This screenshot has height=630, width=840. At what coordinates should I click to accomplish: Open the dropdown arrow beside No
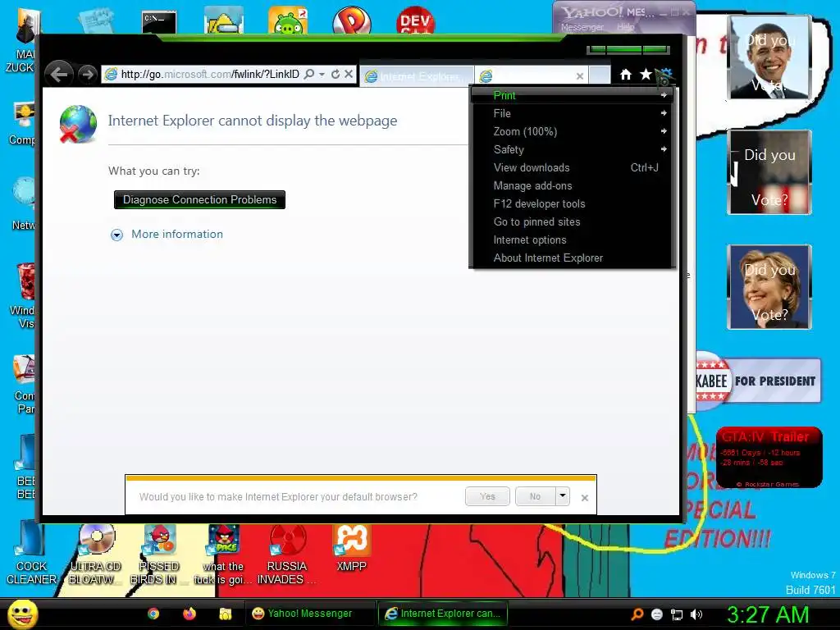tap(563, 496)
